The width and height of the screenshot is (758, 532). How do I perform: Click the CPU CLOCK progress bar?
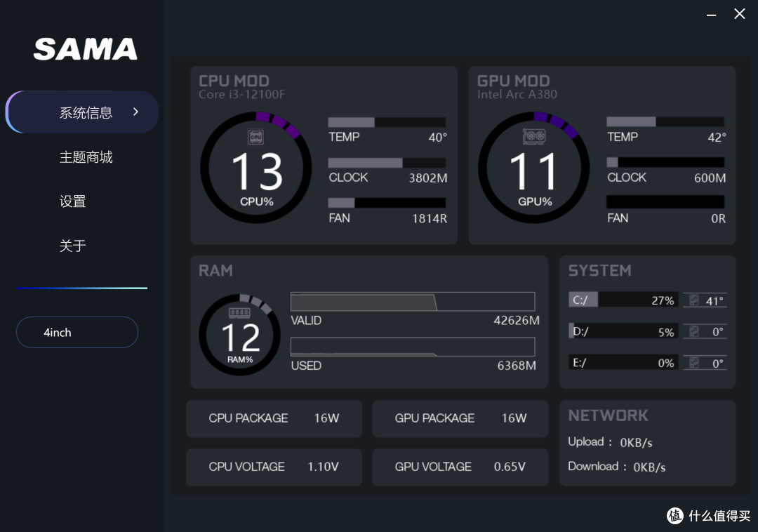click(x=387, y=163)
